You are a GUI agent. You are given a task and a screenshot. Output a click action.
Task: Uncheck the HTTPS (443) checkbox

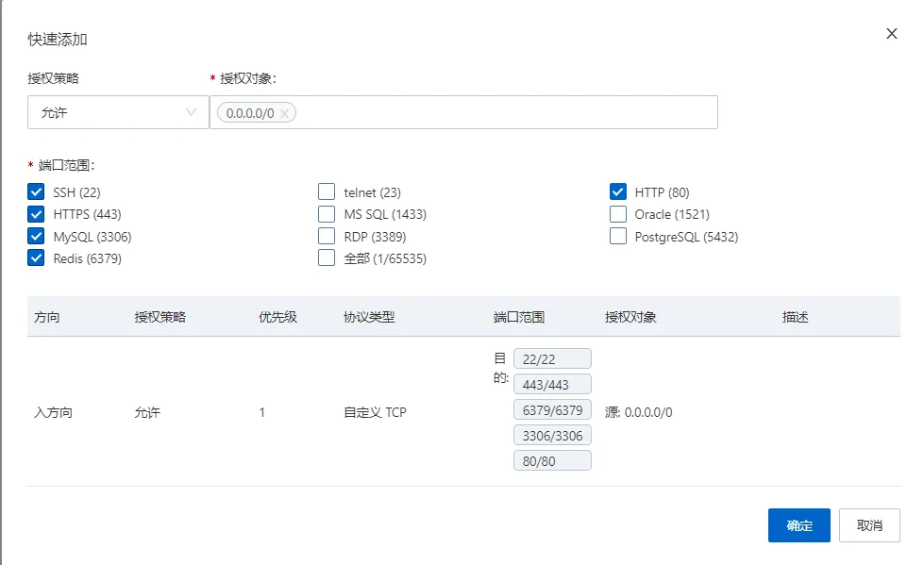pyautogui.click(x=37, y=214)
